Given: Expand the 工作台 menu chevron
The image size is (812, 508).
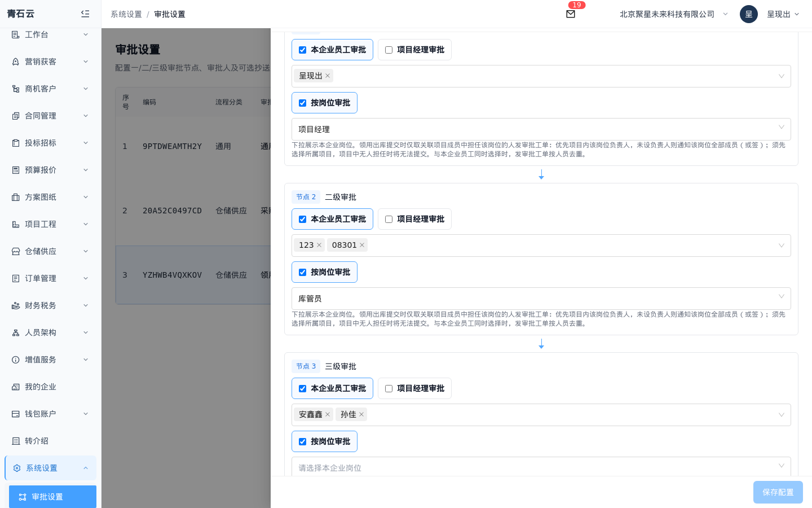Looking at the screenshot, I should tap(86, 34).
